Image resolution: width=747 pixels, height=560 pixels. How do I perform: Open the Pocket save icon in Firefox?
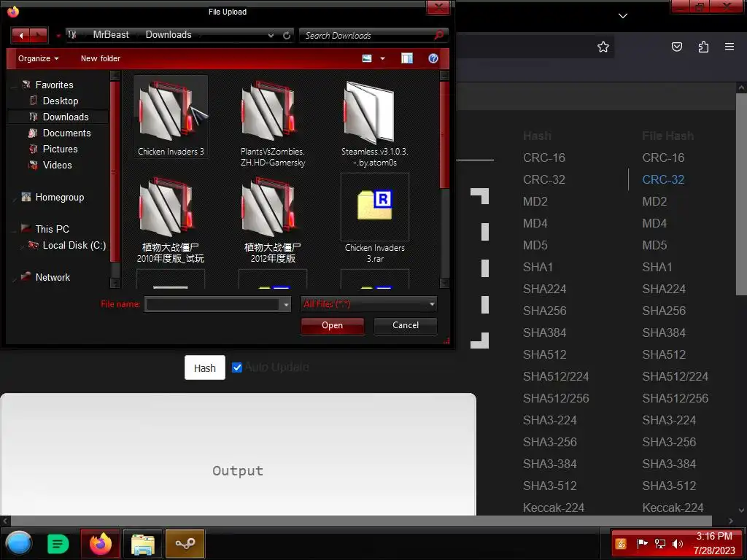676,47
